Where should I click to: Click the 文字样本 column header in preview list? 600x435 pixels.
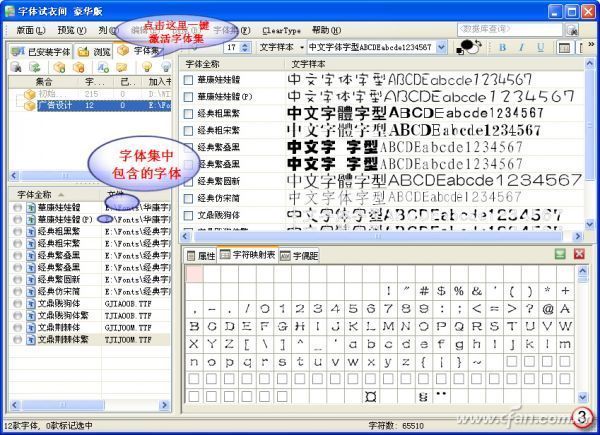[435, 64]
